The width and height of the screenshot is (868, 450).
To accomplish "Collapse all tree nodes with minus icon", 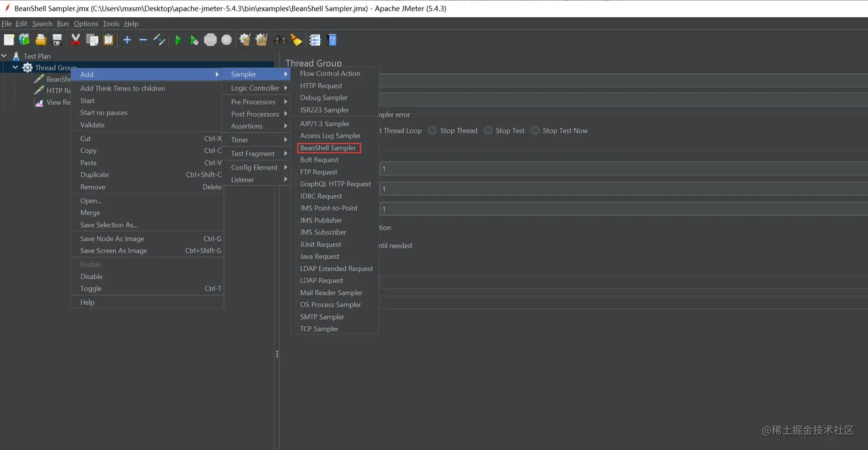I will click(x=144, y=40).
